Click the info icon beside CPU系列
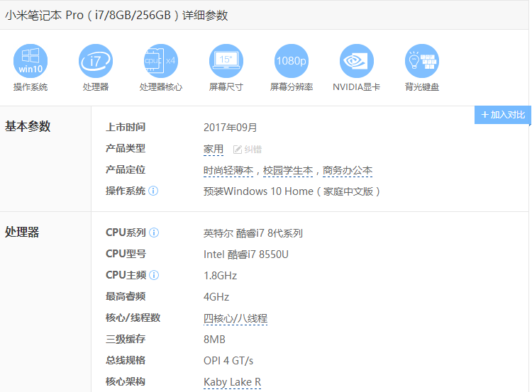The width and height of the screenshot is (532, 392). click(154, 233)
